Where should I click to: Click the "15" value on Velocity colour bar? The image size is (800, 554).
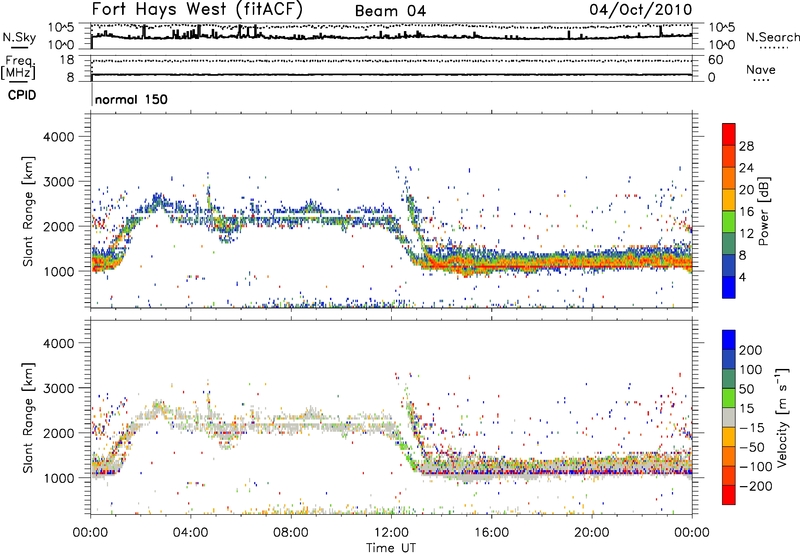(x=746, y=409)
